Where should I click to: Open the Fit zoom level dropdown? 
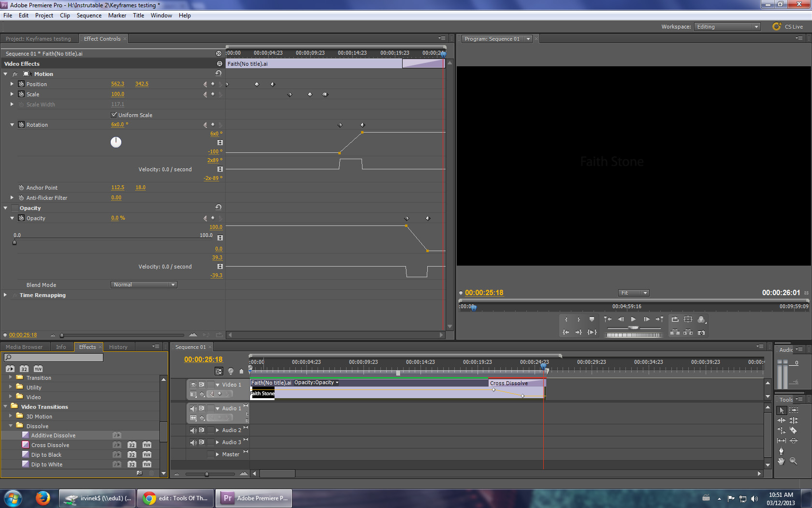click(x=634, y=293)
